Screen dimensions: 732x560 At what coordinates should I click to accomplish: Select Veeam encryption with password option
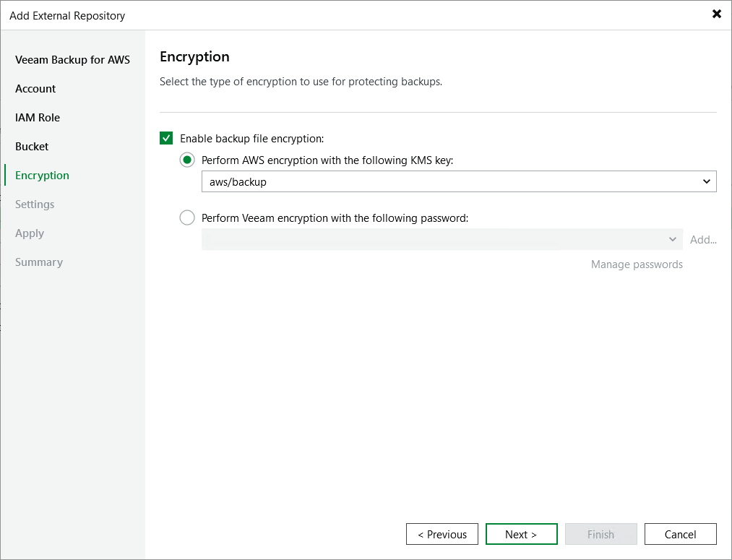tap(187, 217)
